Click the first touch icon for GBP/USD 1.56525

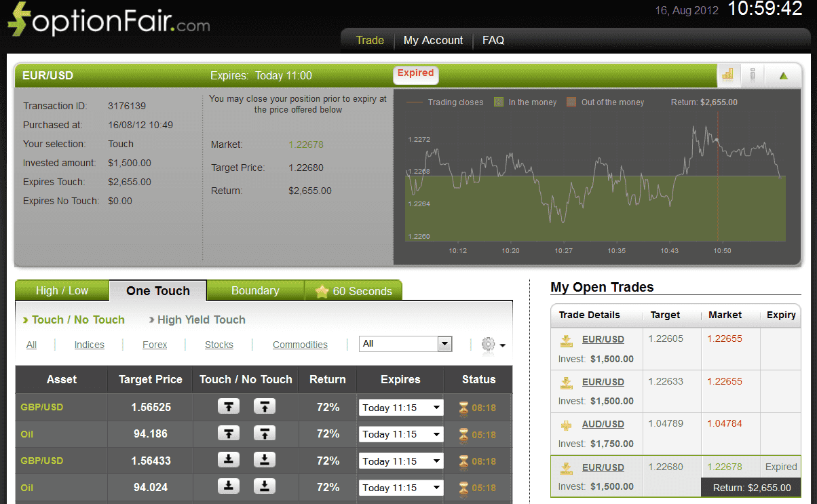point(229,407)
